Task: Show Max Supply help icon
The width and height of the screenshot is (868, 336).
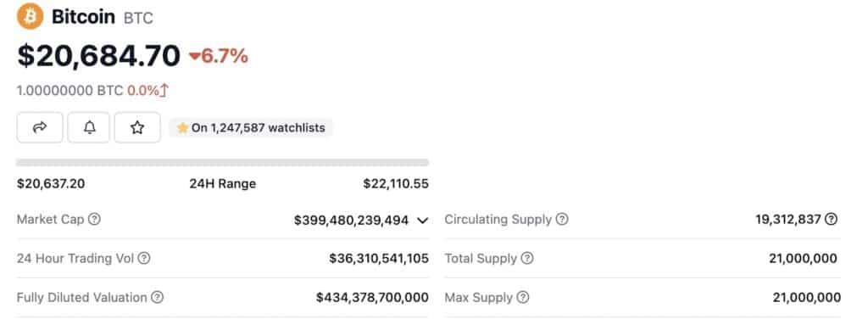Action: [522, 297]
